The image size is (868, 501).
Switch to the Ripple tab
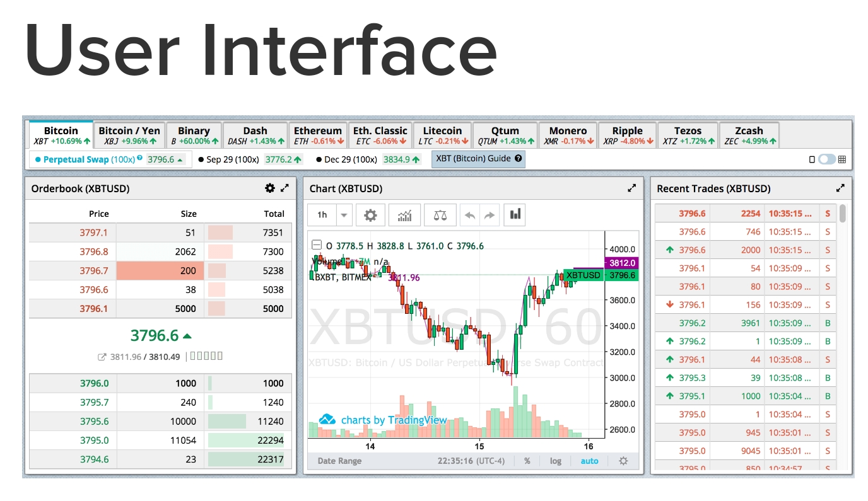[627, 135]
